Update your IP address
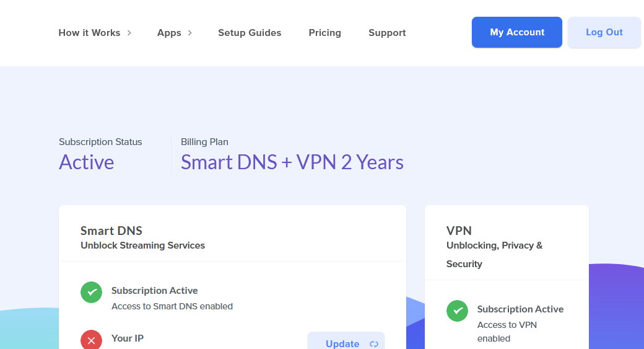Image resolution: width=644 pixels, height=349 pixels. (x=346, y=341)
